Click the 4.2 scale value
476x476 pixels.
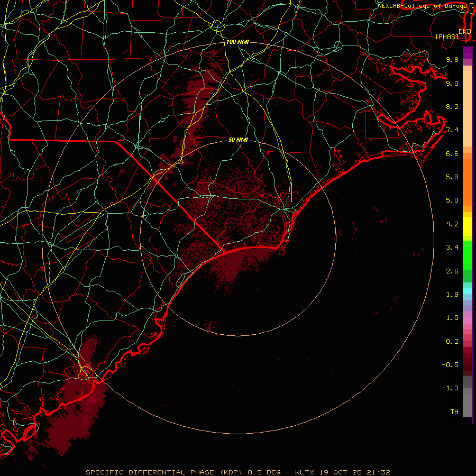[452, 224]
